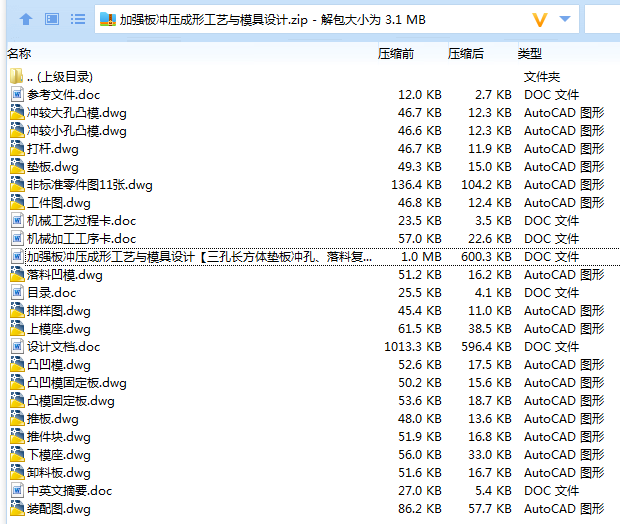
Task: Click the file name 机械工艺过程卡.doc
Action: [x=81, y=221]
